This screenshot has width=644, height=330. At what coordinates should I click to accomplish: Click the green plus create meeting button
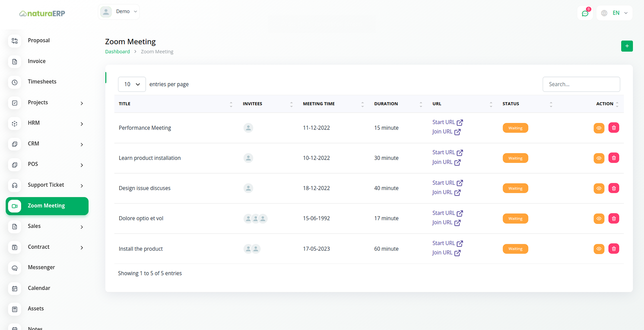point(627,46)
